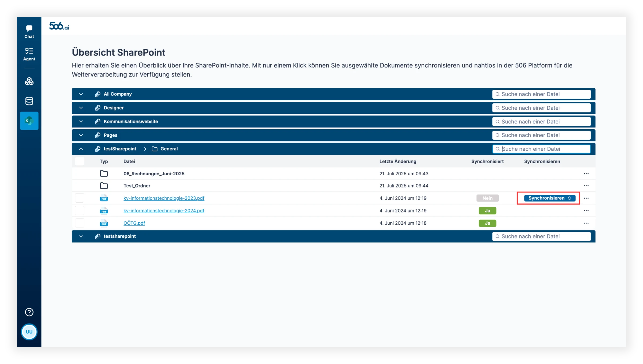Open the Test_Ordner folder
The image size is (643, 364).
[x=137, y=186]
